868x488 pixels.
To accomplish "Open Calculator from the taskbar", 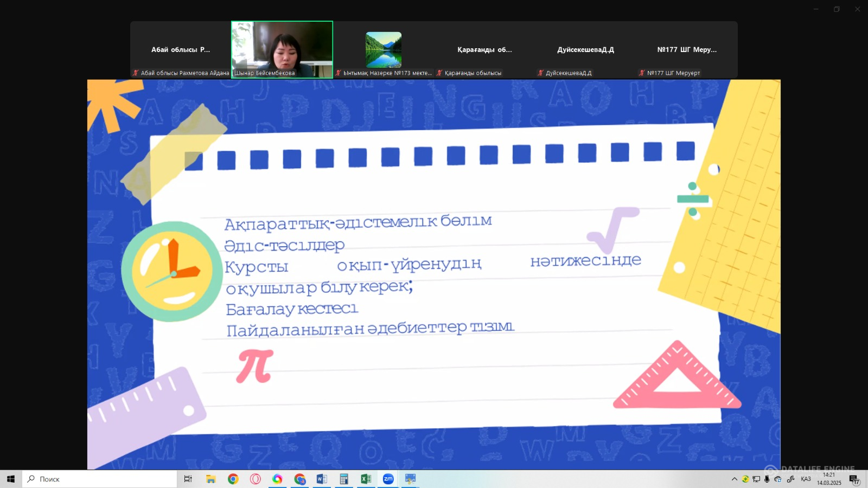I will coord(344,479).
